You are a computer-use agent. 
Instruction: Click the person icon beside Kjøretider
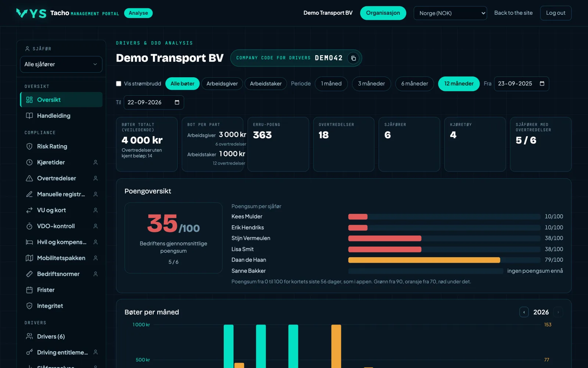[x=96, y=162]
